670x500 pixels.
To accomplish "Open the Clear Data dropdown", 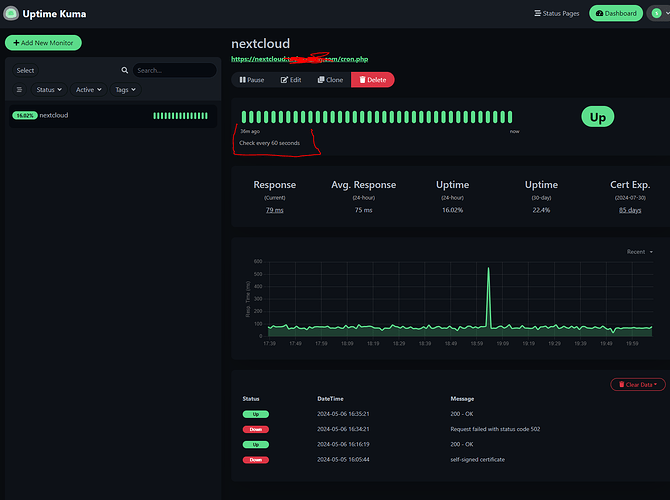I will pos(638,384).
